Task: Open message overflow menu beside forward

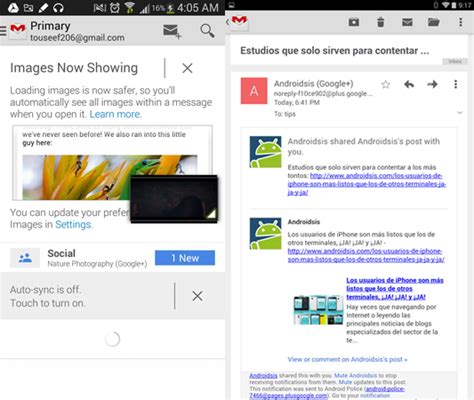Action: point(456,84)
